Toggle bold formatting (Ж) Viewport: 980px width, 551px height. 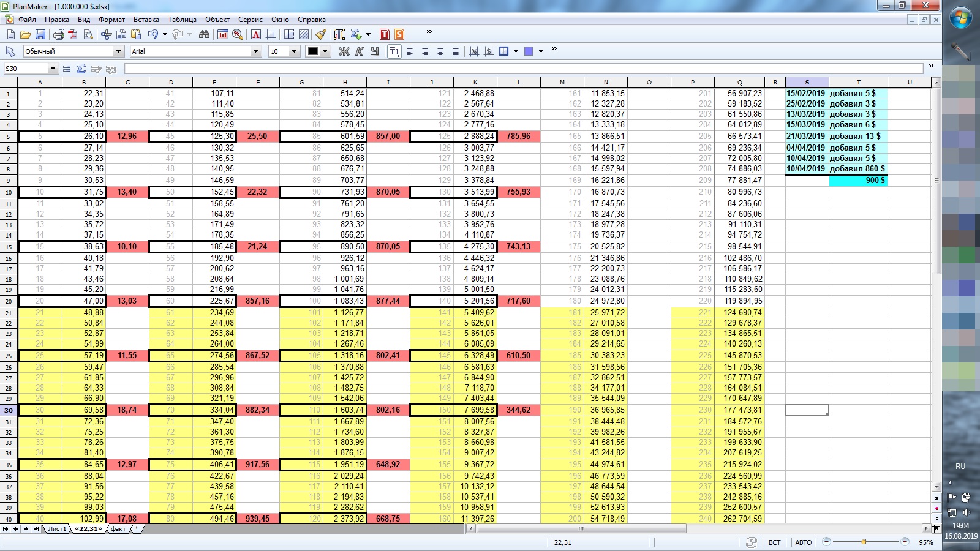pos(344,51)
